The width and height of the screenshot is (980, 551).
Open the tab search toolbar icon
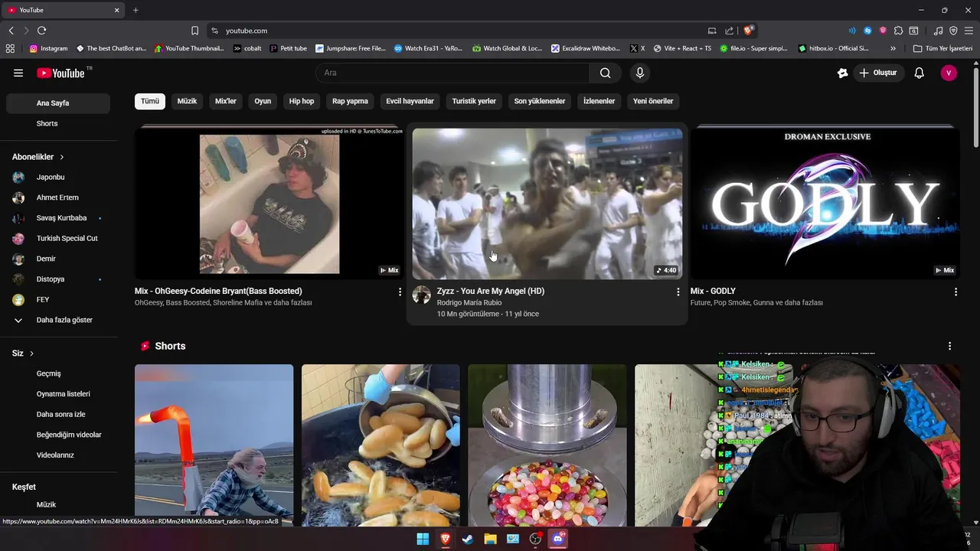[913, 31]
